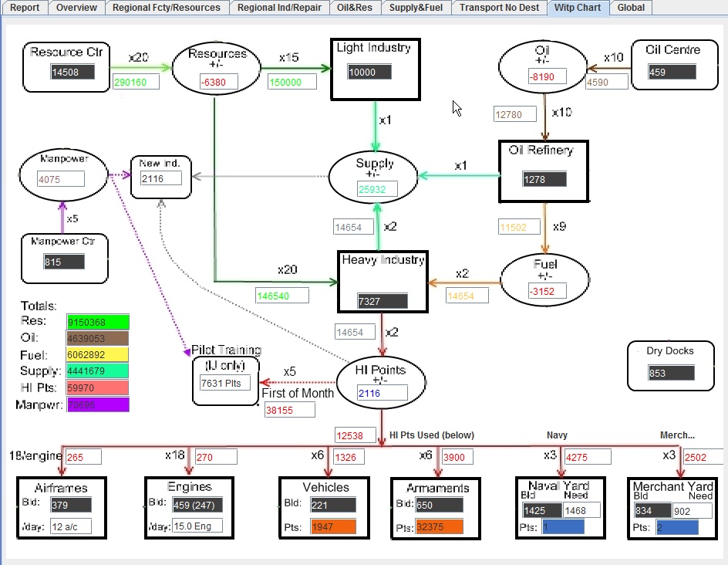Viewport: 728px width, 565px height.
Task: Click the Pilot Training 7631 Plts field
Action: 225,383
